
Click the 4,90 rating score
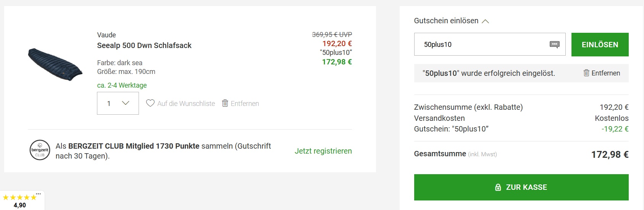click(20, 205)
